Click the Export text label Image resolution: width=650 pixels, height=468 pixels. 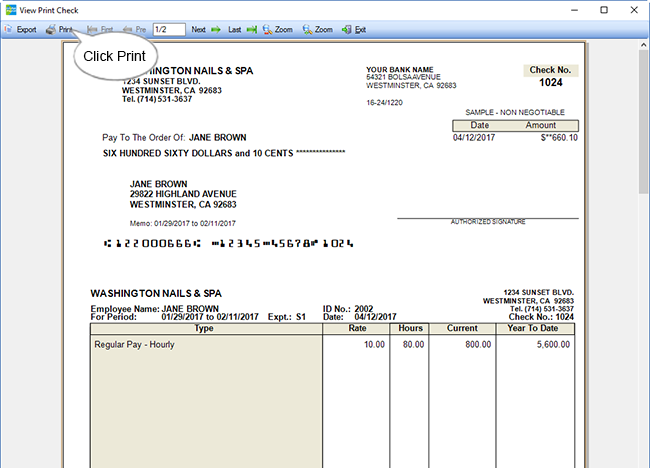(x=27, y=30)
